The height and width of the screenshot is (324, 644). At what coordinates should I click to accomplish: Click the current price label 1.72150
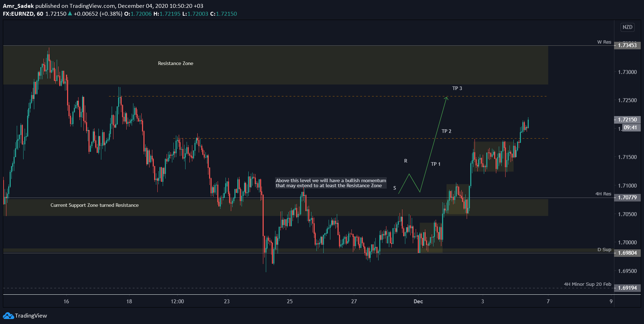coord(627,120)
